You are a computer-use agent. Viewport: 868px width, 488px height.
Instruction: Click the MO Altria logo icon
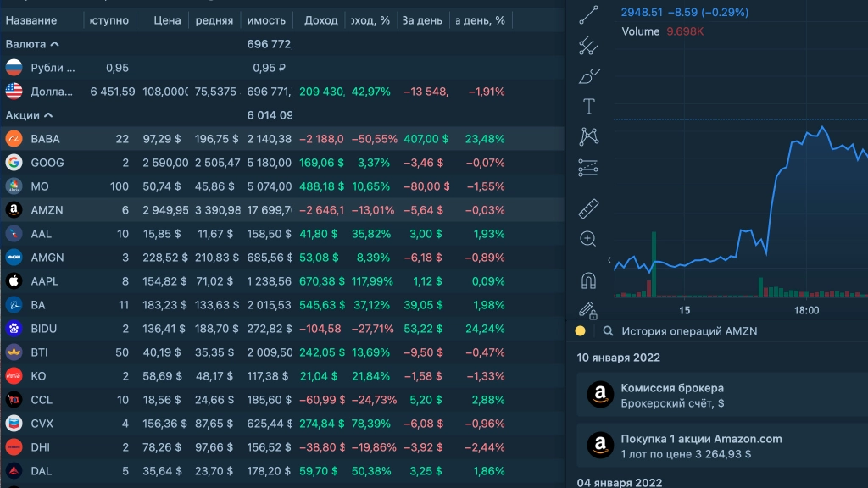tap(14, 186)
